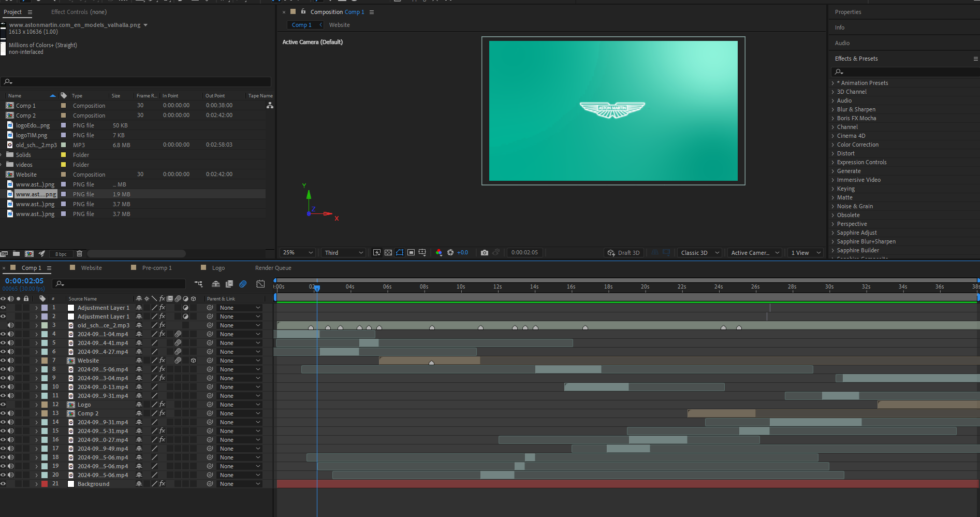This screenshot has height=517, width=980.
Task: Create a new folder in Project panel
Action: click(17, 254)
